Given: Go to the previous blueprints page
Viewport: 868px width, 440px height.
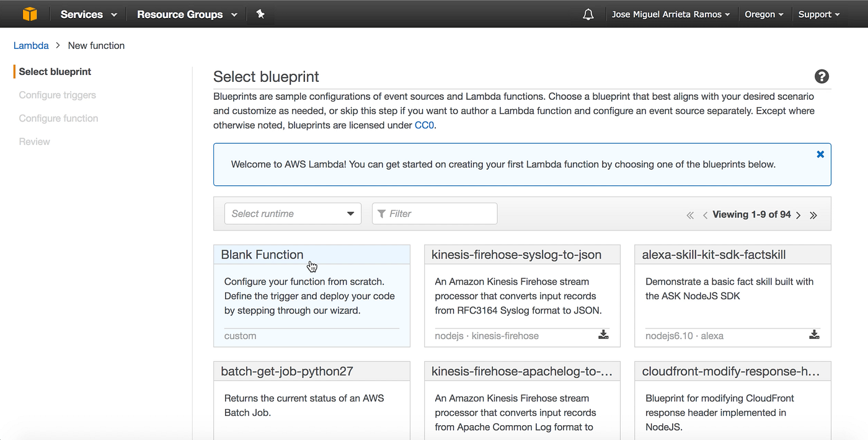Looking at the screenshot, I should click(705, 215).
